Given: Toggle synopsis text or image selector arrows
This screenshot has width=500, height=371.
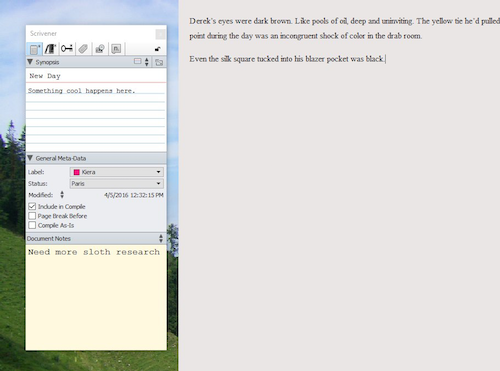Looking at the screenshot, I should 147,62.
